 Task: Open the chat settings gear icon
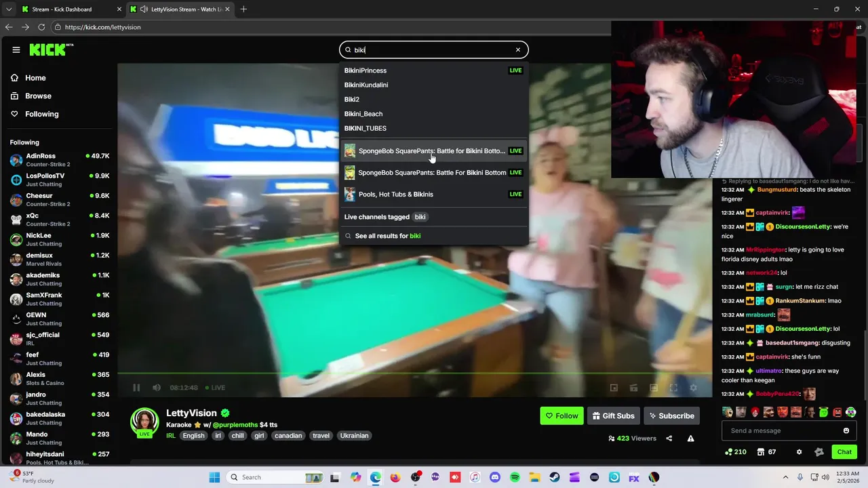799,452
